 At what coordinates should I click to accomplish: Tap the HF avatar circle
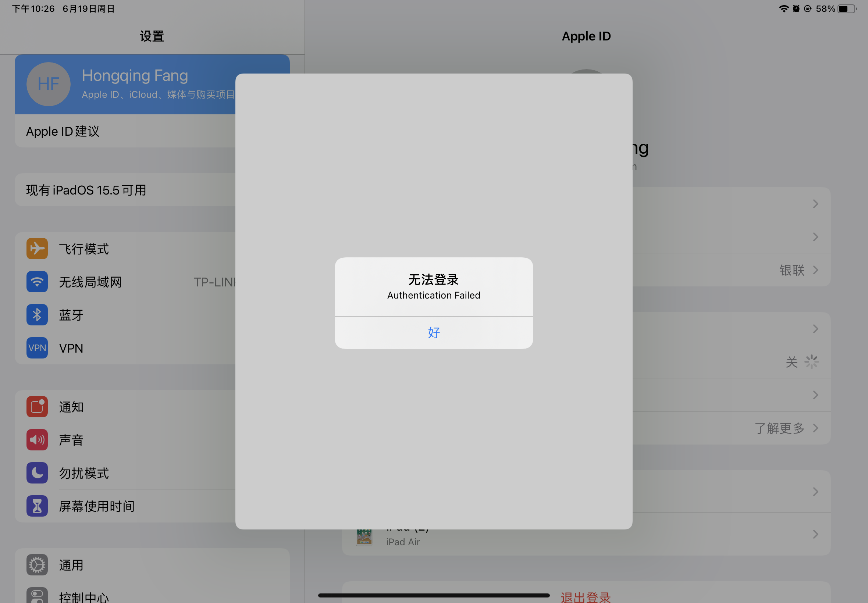click(49, 84)
